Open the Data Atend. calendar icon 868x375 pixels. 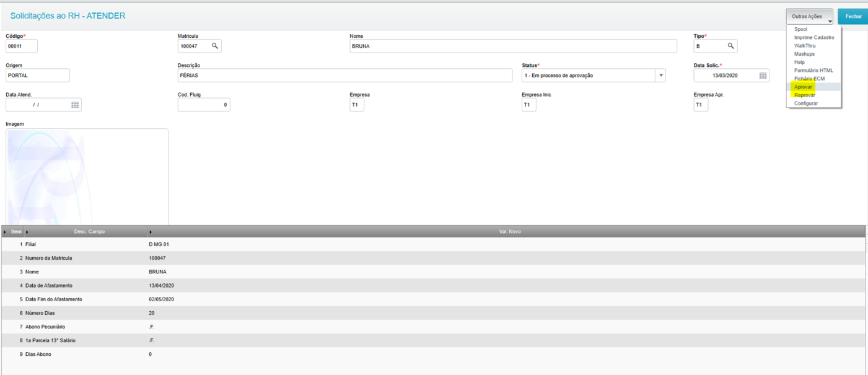click(x=75, y=105)
